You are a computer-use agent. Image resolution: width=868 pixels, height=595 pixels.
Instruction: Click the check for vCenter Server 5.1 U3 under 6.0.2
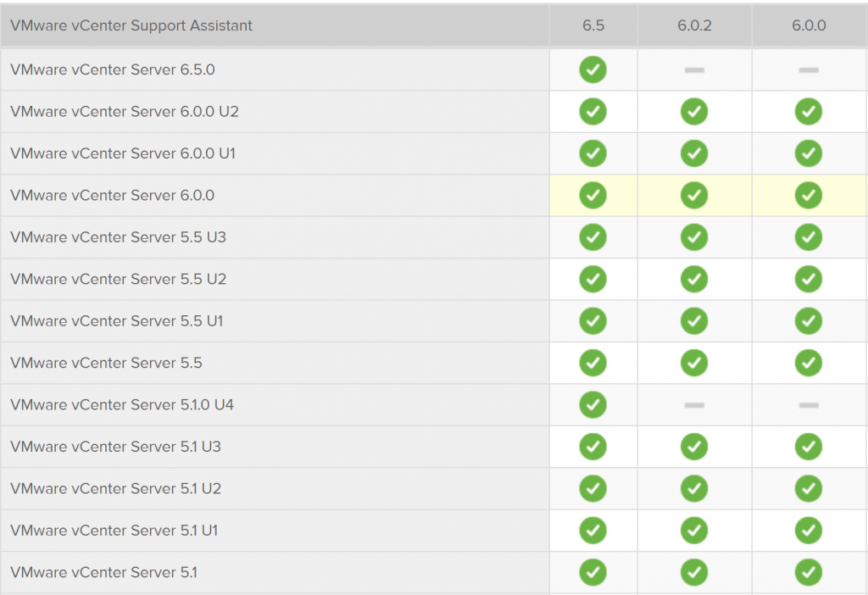pyautogui.click(x=694, y=447)
